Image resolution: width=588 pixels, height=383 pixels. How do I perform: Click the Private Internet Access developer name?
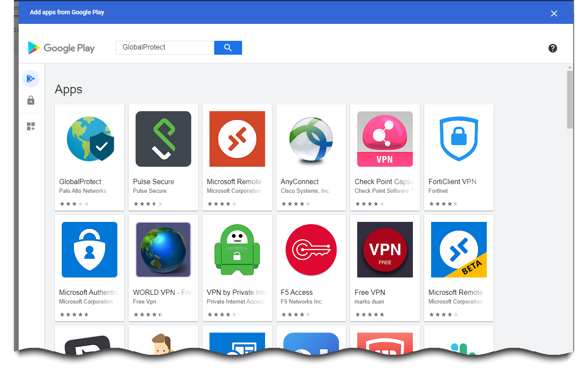click(236, 302)
